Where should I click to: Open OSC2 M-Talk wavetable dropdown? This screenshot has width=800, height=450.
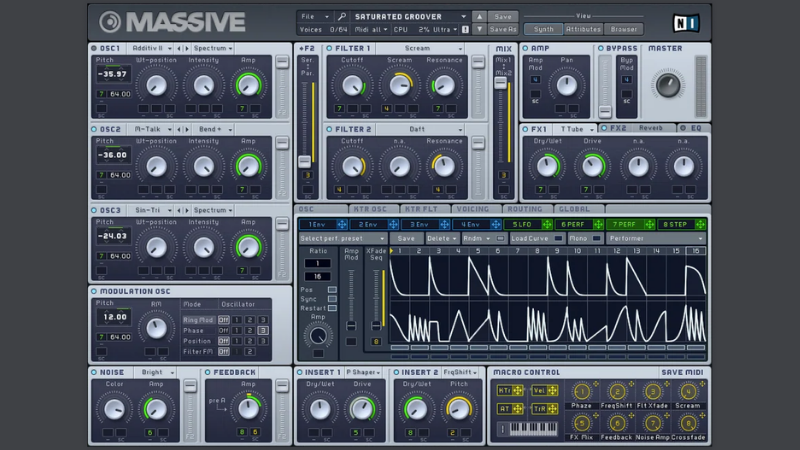click(151, 130)
